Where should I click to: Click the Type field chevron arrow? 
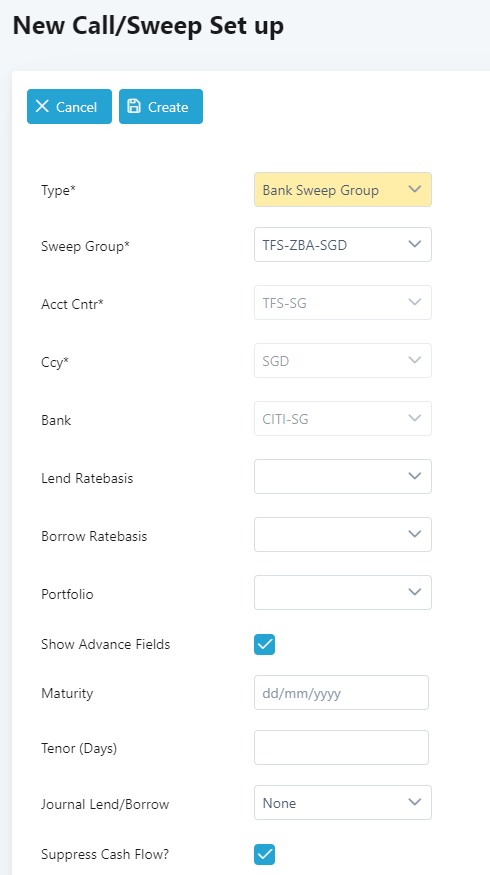[x=414, y=189]
